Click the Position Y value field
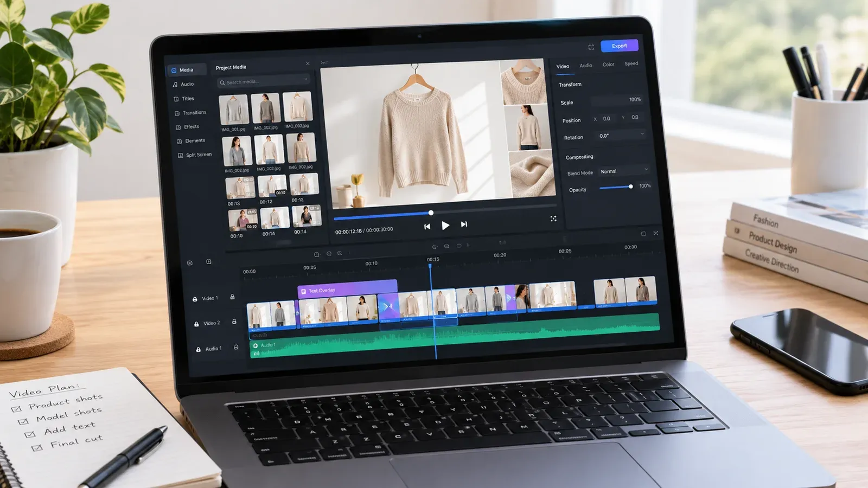 point(635,117)
